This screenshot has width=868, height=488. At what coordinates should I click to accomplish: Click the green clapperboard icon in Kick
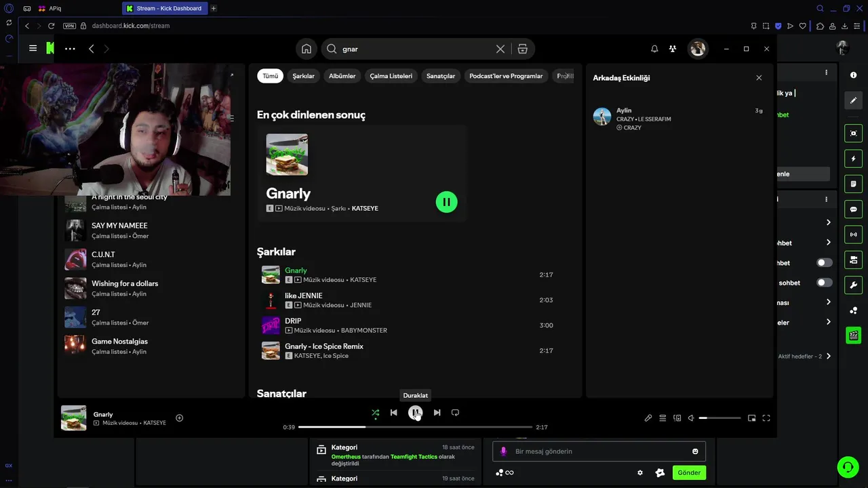point(853,335)
